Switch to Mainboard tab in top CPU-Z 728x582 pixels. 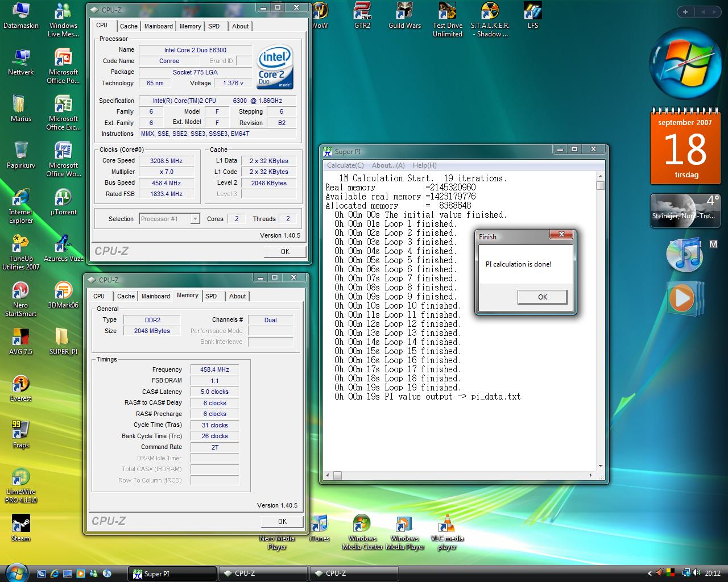coord(159,26)
